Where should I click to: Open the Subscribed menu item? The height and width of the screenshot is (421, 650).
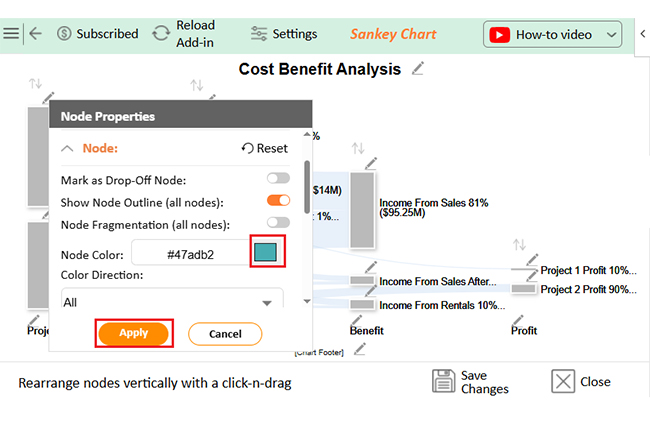tap(97, 34)
